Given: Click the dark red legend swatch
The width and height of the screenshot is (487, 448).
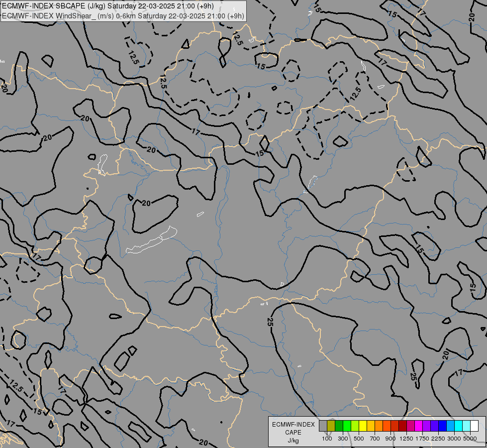Looking at the screenshot, I should (402, 426).
